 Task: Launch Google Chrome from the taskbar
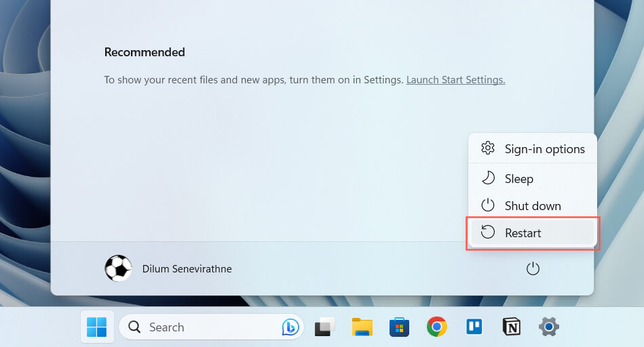[x=436, y=327]
